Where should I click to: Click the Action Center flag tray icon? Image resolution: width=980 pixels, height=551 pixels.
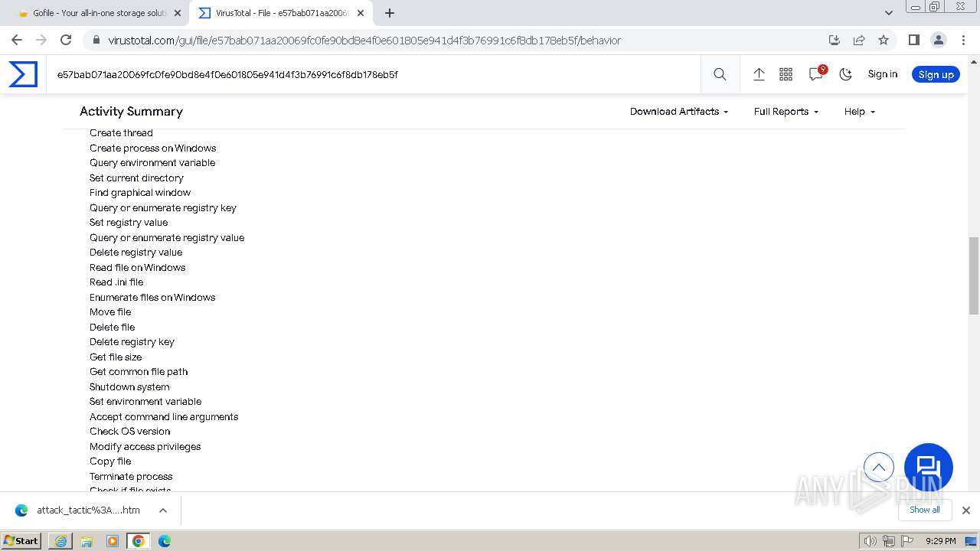point(906,541)
